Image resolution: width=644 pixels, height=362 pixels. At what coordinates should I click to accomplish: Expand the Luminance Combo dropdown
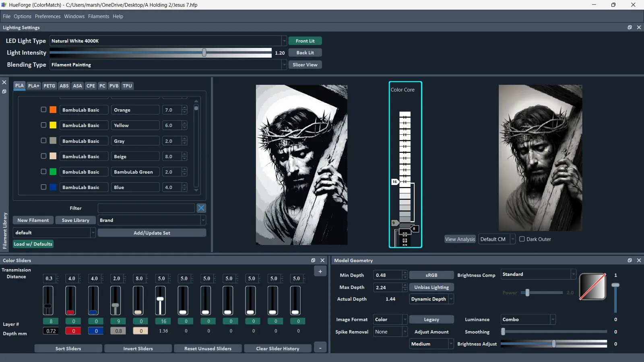(x=528, y=319)
